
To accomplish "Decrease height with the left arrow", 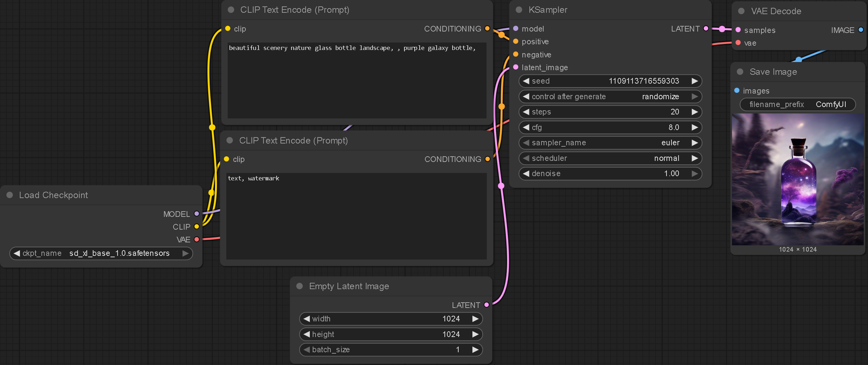I will tap(306, 334).
